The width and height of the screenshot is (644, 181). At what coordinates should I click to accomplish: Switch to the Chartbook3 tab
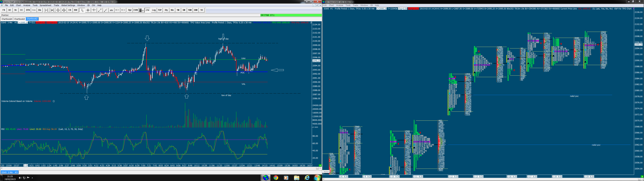click(19, 19)
